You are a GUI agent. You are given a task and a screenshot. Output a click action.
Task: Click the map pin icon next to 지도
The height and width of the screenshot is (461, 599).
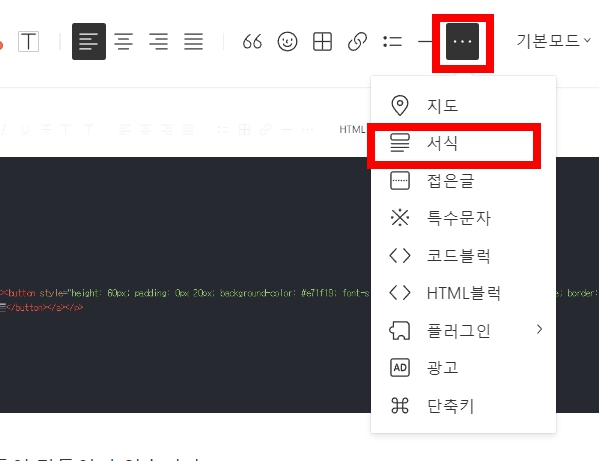pos(400,105)
